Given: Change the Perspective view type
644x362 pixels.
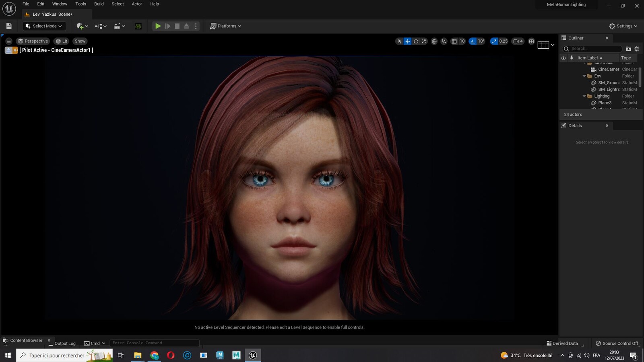Looking at the screenshot, I should pyautogui.click(x=33, y=41).
